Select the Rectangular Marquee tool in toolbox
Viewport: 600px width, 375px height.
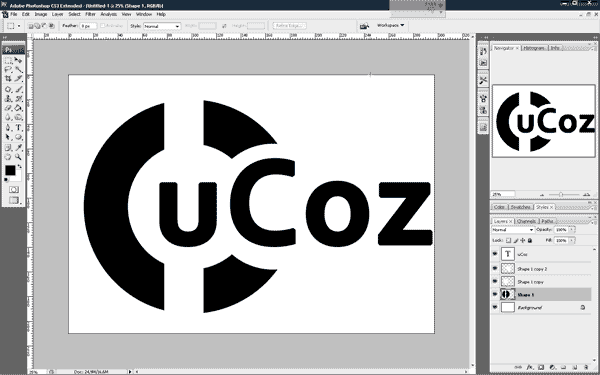pos(8,60)
